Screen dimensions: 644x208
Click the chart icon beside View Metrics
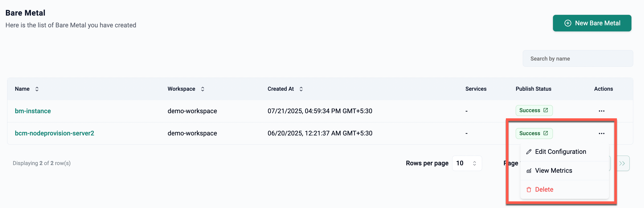(x=529, y=171)
